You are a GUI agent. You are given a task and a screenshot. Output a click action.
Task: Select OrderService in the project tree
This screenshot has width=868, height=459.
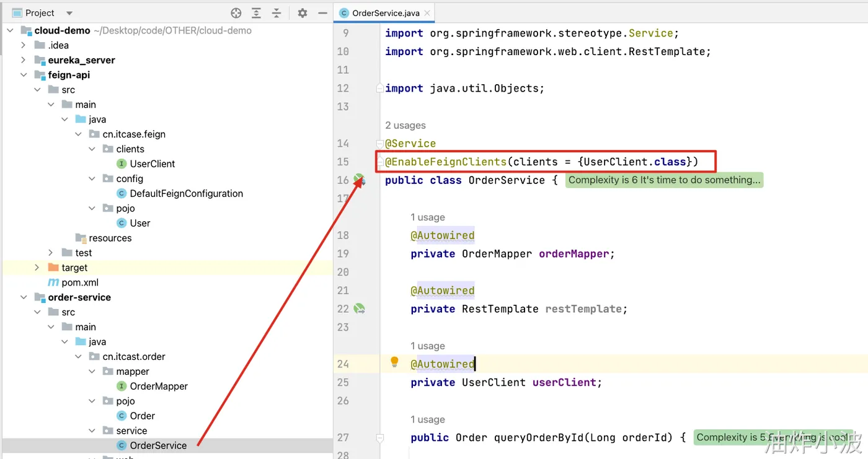point(157,445)
